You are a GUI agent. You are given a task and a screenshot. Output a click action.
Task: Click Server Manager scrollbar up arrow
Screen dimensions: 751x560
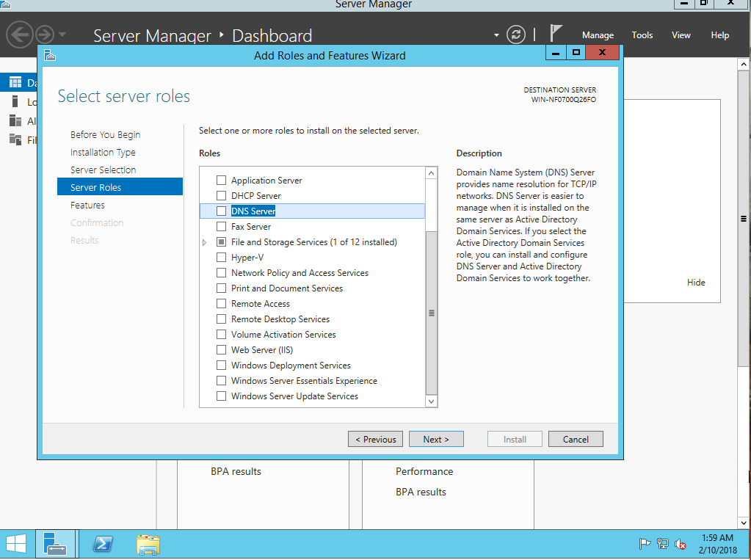point(744,64)
